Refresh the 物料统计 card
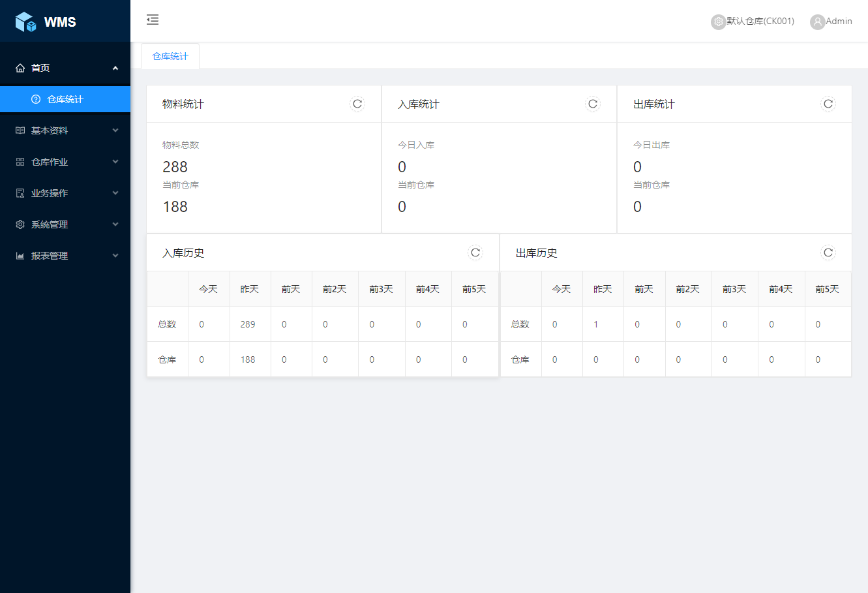Viewport: 868px width, 593px height. point(357,104)
